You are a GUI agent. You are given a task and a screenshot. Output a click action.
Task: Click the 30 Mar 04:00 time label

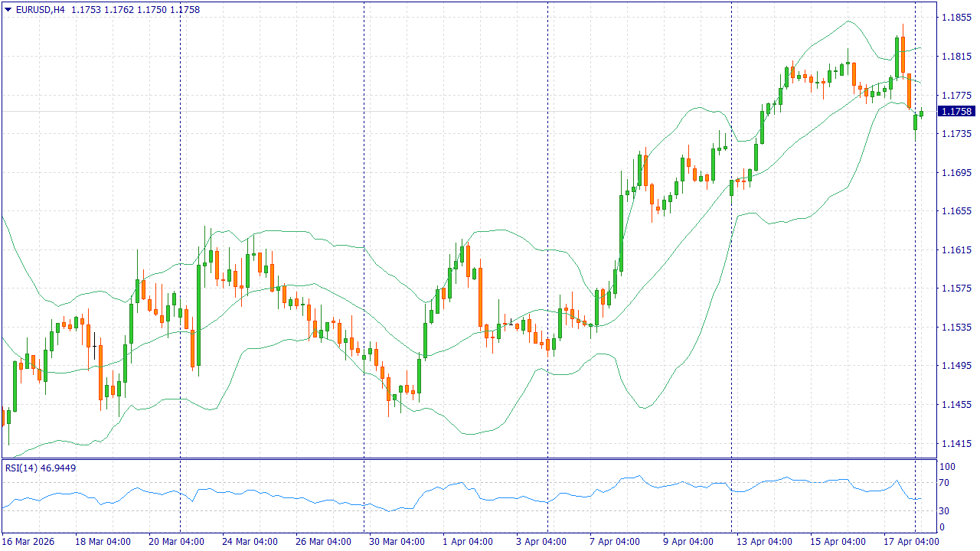pos(397,542)
